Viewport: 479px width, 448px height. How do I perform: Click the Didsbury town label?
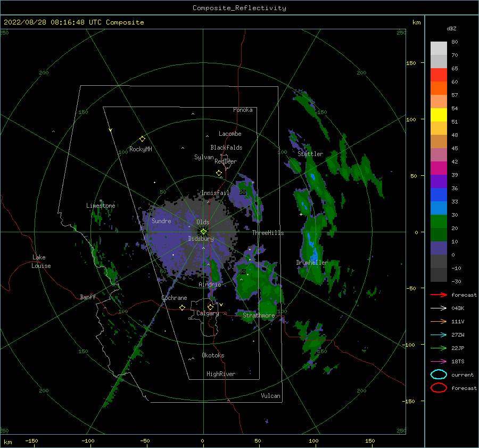pos(201,239)
